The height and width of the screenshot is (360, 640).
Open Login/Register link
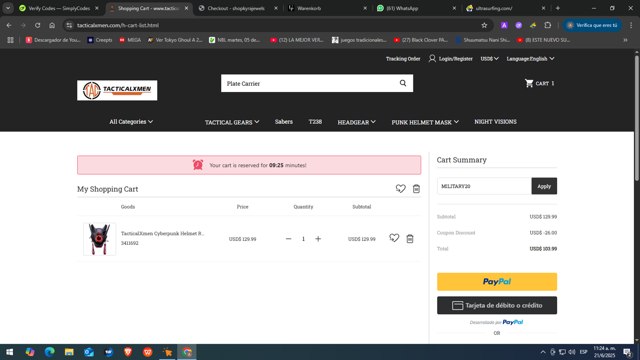point(456,59)
